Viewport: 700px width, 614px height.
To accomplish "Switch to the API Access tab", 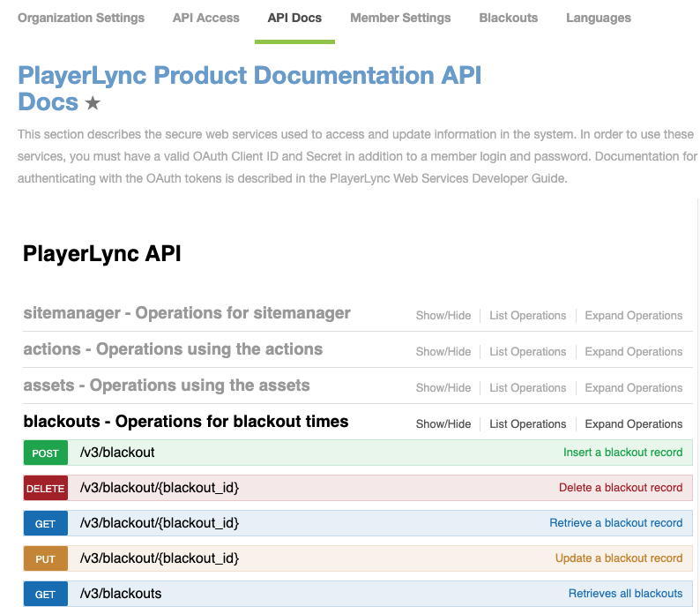I will pos(205,18).
